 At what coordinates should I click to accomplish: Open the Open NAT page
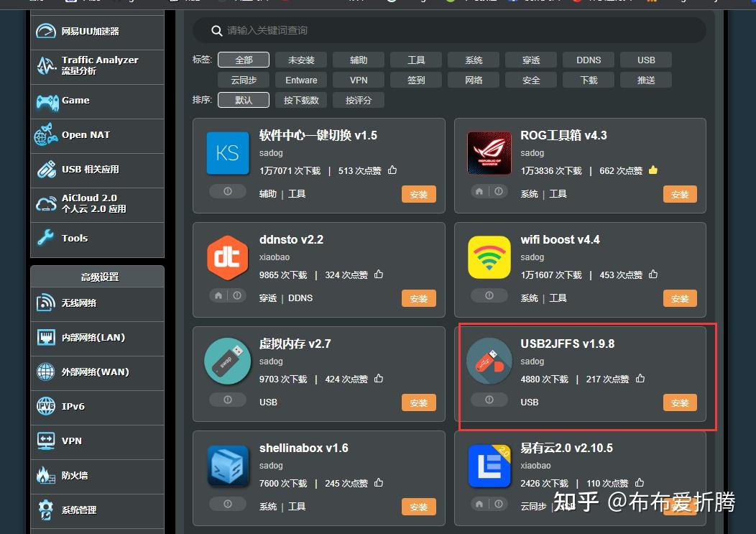pyautogui.click(x=98, y=136)
